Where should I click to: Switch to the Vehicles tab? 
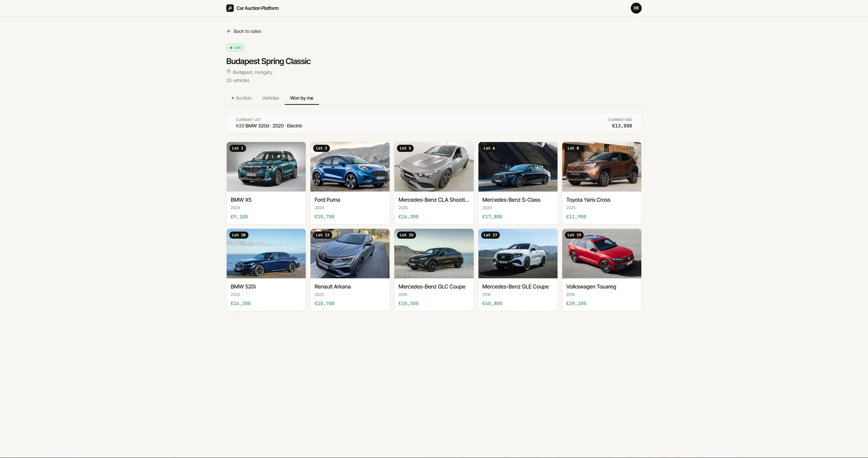(270, 98)
